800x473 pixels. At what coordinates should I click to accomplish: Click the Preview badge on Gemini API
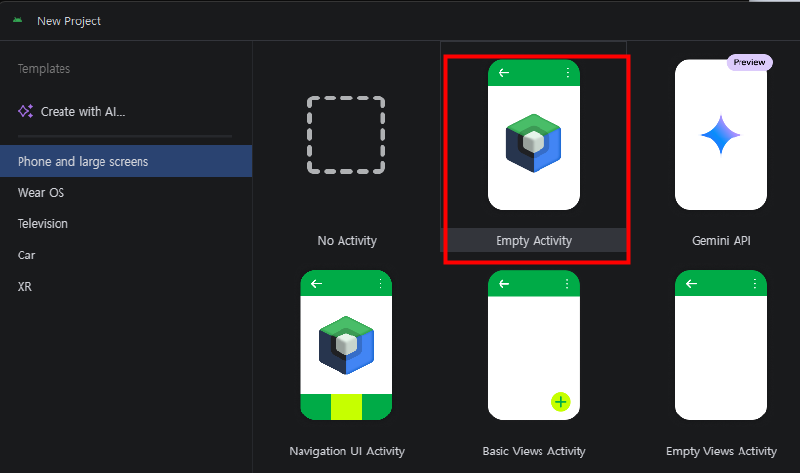(749, 62)
